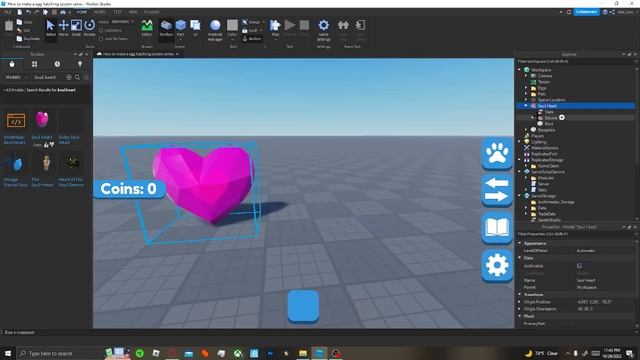Switch to the PLUGINS ribbon tab
640x360 pixels.
click(151, 12)
